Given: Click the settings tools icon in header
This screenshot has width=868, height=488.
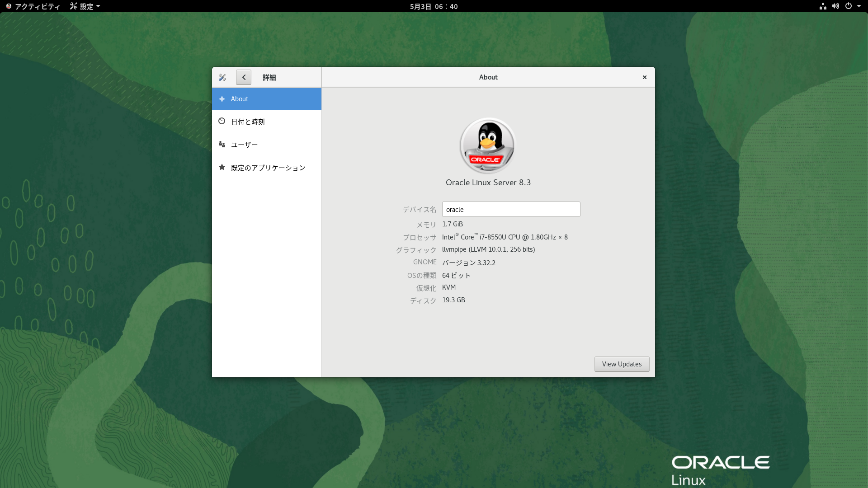Looking at the screenshot, I should pos(222,77).
